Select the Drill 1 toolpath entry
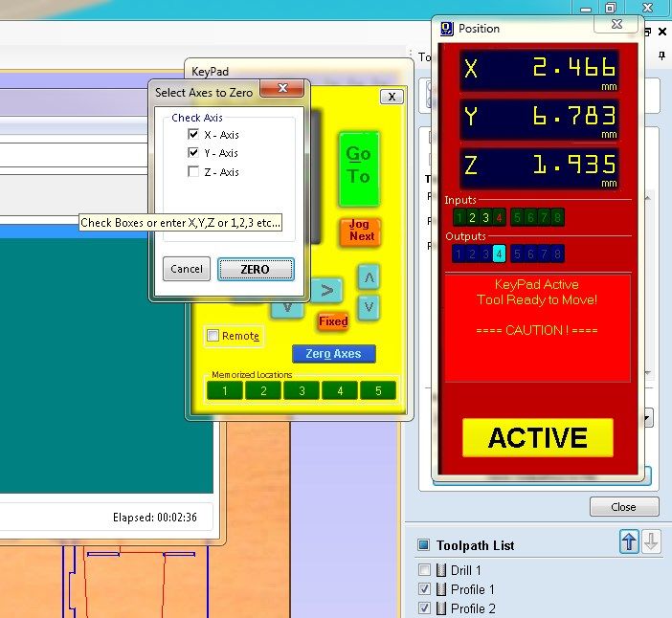Viewport: 672px width, 618px height. (466, 570)
